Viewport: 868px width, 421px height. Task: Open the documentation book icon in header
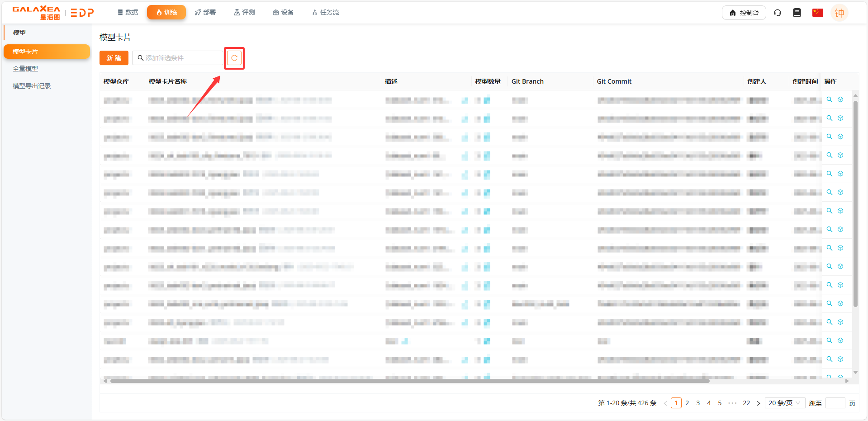797,13
